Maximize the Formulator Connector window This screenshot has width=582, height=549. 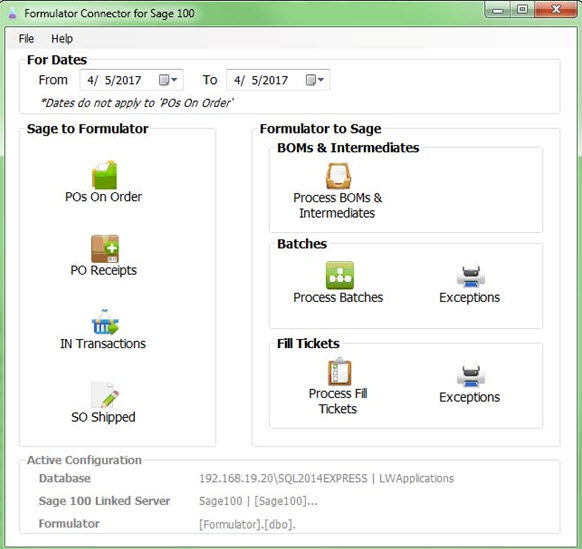[x=522, y=10]
